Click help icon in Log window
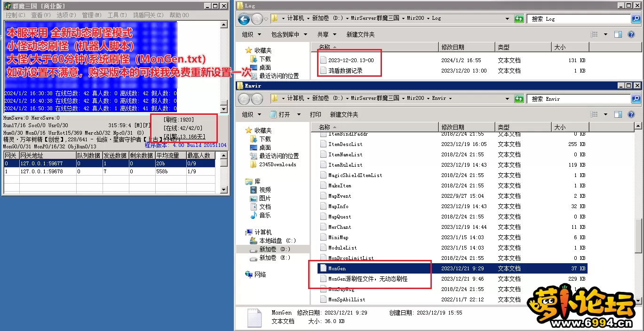The height and width of the screenshot is (331, 644). 631,34
